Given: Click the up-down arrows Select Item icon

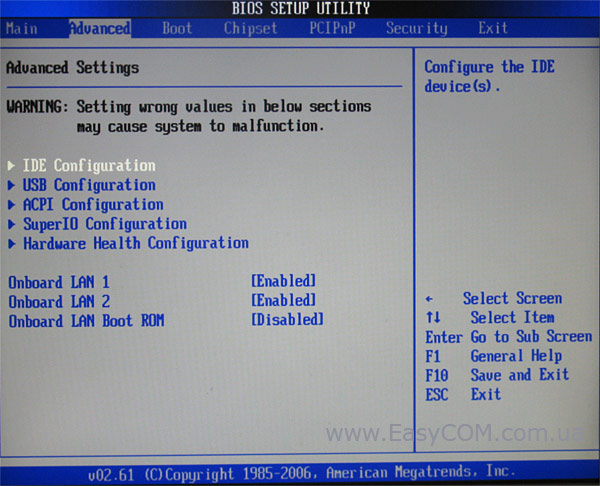Looking at the screenshot, I should (x=433, y=318).
